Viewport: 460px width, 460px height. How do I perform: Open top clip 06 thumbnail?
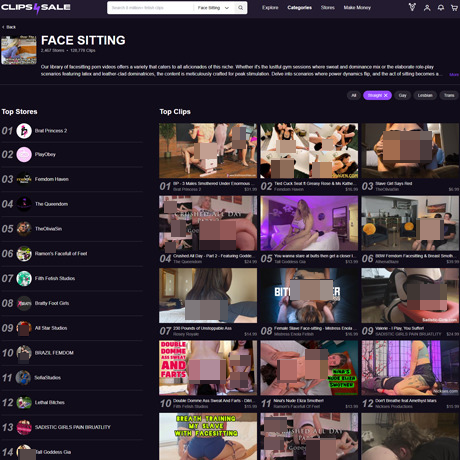coord(410,223)
